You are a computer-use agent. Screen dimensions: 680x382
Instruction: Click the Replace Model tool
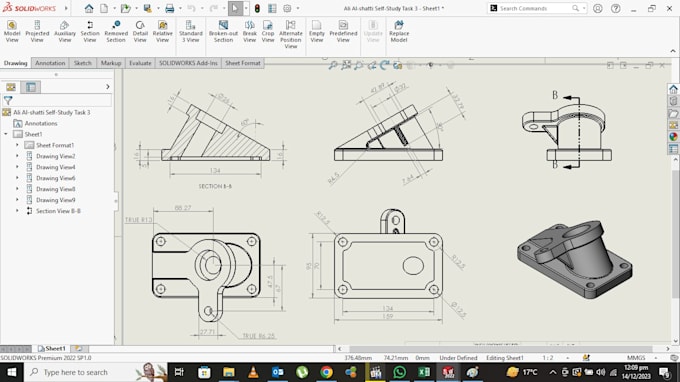[399, 32]
